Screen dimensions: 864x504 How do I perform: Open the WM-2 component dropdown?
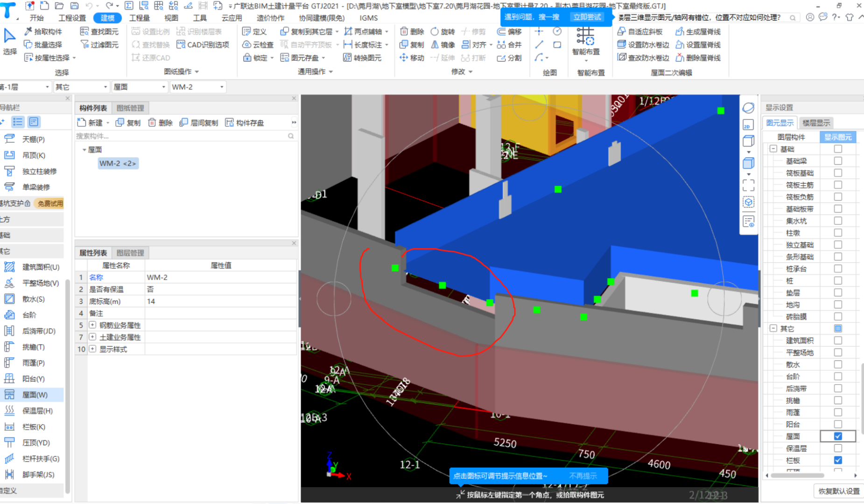click(x=197, y=87)
